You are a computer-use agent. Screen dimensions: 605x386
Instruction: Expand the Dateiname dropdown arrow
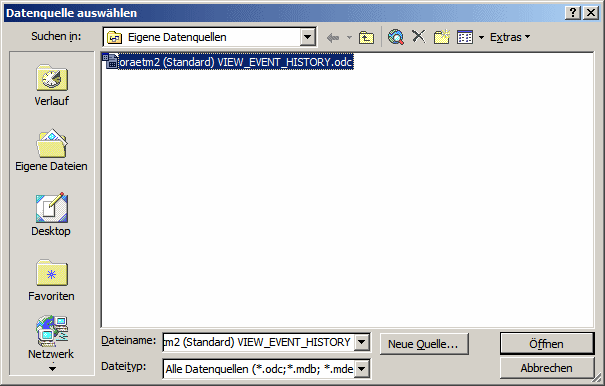coord(362,342)
